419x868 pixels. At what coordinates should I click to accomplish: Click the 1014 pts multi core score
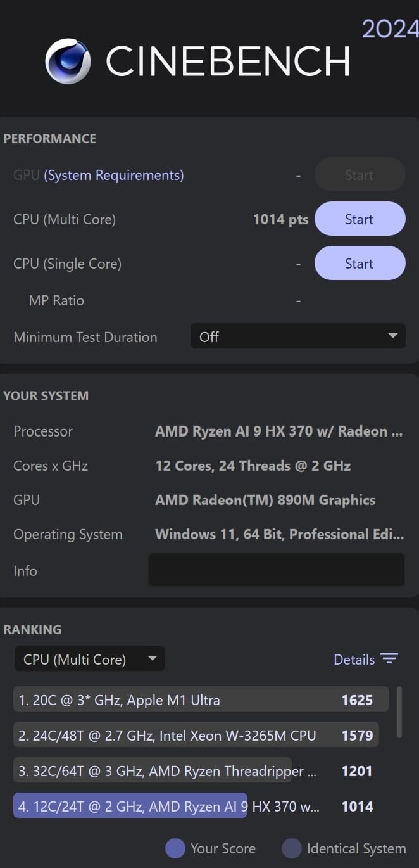tap(280, 219)
